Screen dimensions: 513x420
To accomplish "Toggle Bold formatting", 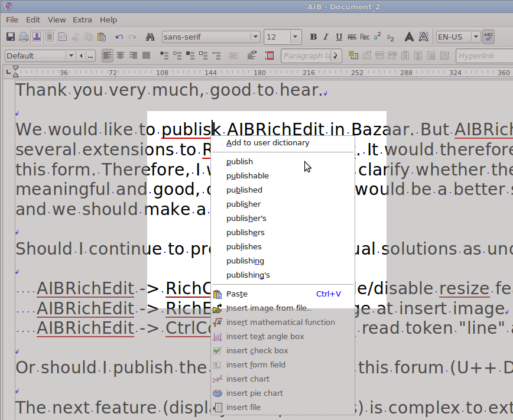I will [x=313, y=37].
